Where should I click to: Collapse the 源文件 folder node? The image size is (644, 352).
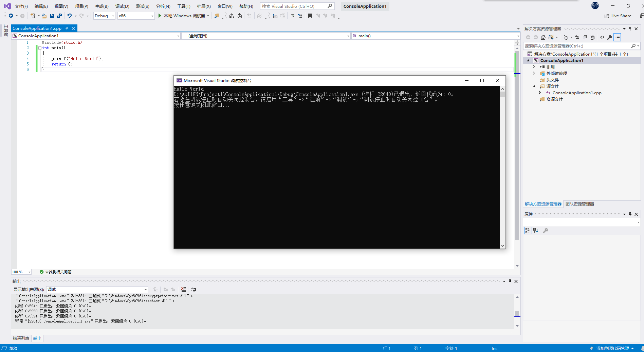[x=534, y=86]
